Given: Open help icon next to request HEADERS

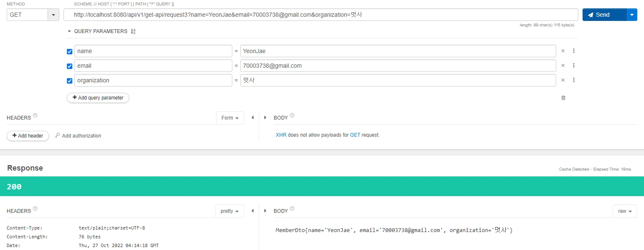Looking at the screenshot, I should [x=35, y=116].
